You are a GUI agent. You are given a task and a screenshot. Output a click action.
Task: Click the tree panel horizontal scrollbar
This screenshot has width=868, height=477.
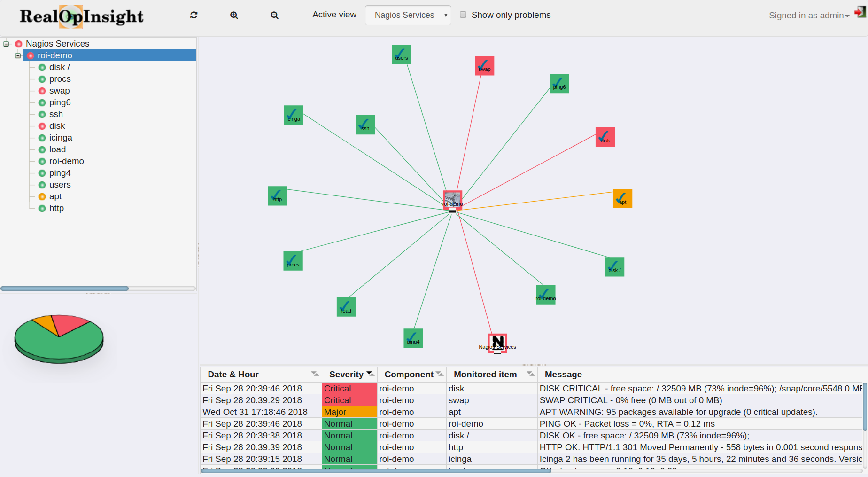pyautogui.click(x=64, y=289)
